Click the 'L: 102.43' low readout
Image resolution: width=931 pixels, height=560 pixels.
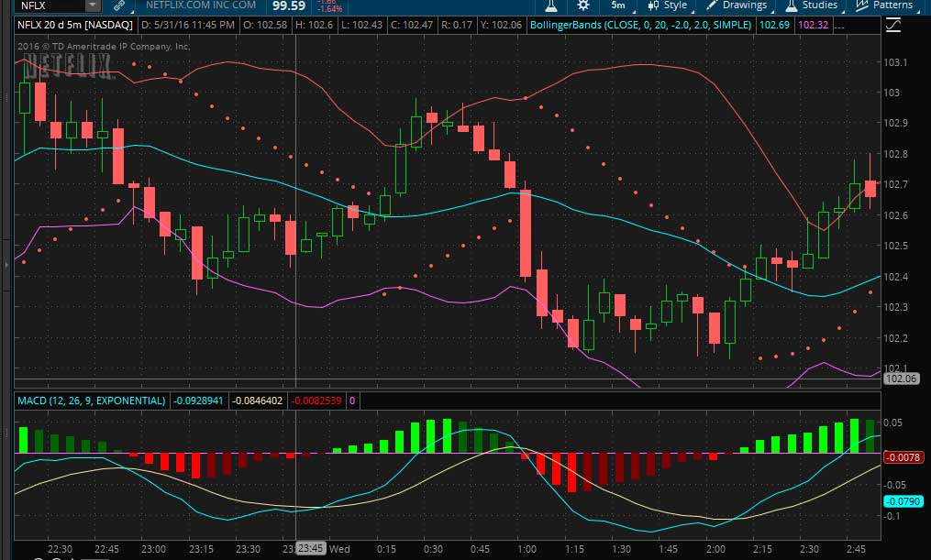361,25
